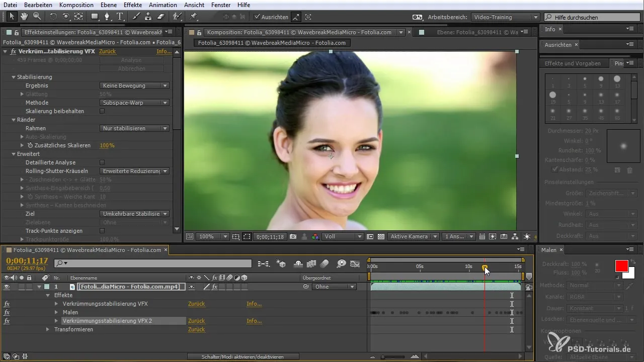
Task: Open the color channel display icon
Action: tap(315, 236)
